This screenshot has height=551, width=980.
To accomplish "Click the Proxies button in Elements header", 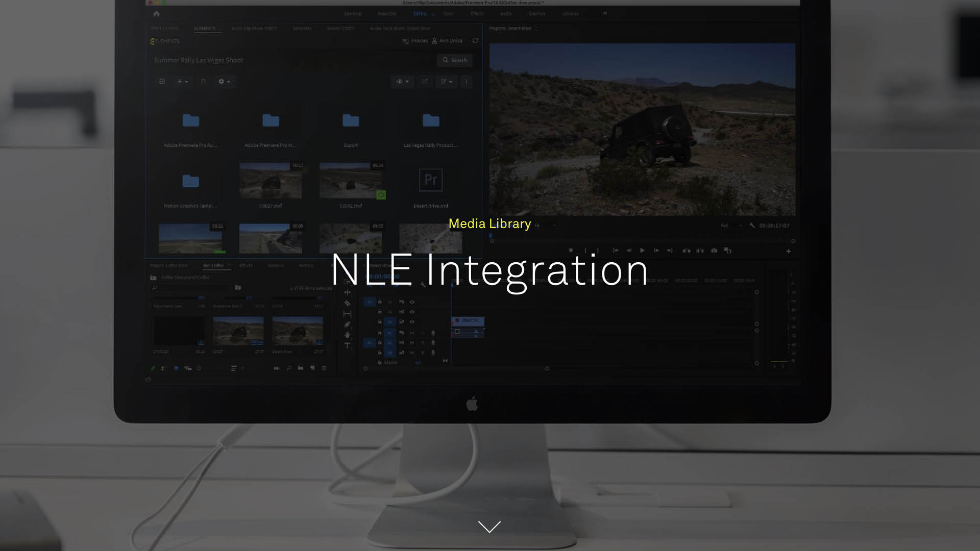I will (415, 41).
